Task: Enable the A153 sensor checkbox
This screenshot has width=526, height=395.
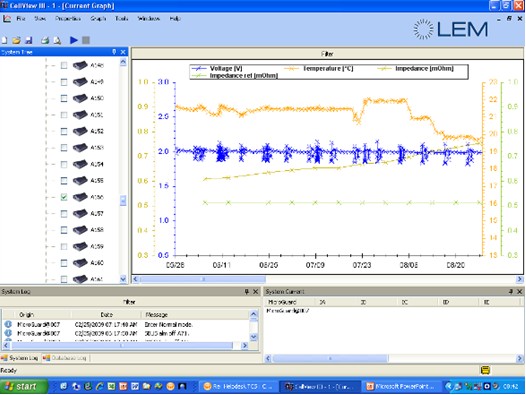Action: pyautogui.click(x=64, y=148)
